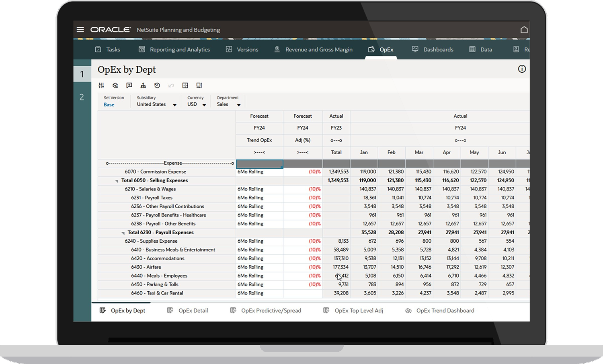Open the hierarchy tree icon in toolbar
Viewport: 603px width, 364px height.
click(x=143, y=86)
